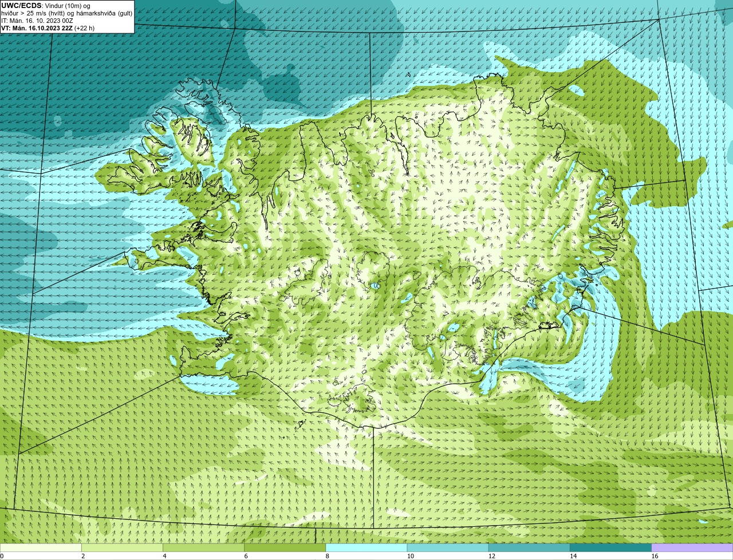Click the '8' label on color scale
This screenshot has width=733, height=560.
[x=327, y=556]
